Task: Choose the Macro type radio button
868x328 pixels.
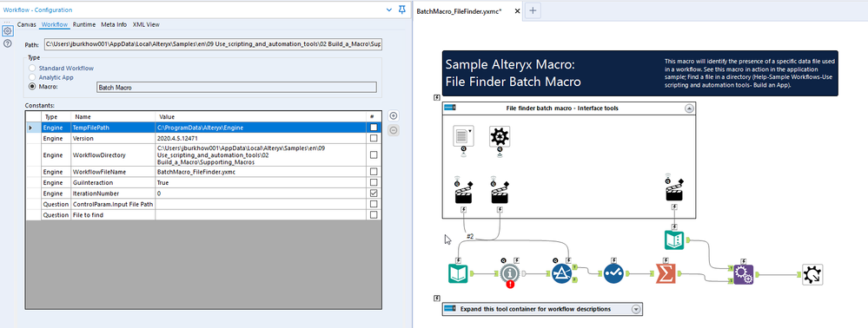Action: click(x=33, y=87)
